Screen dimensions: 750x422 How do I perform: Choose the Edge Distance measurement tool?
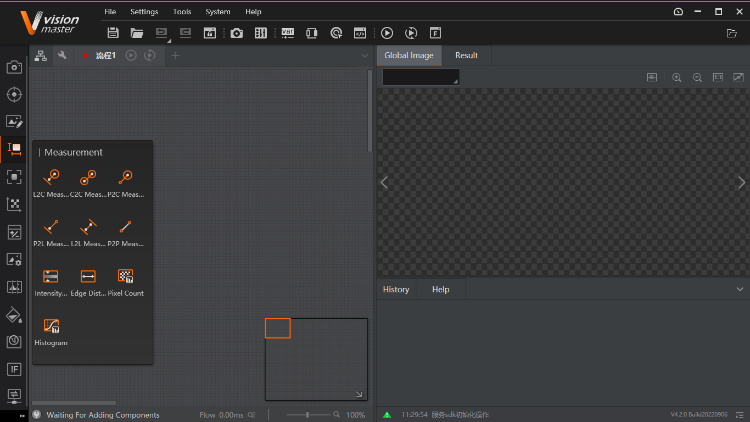pos(88,277)
